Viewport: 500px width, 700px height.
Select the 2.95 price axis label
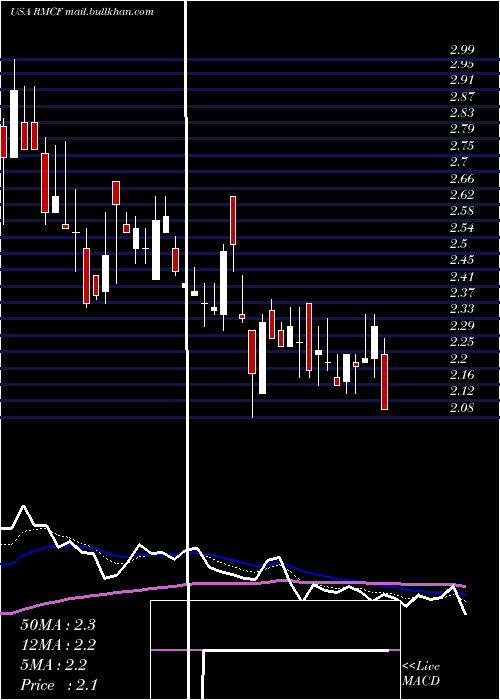(462, 64)
